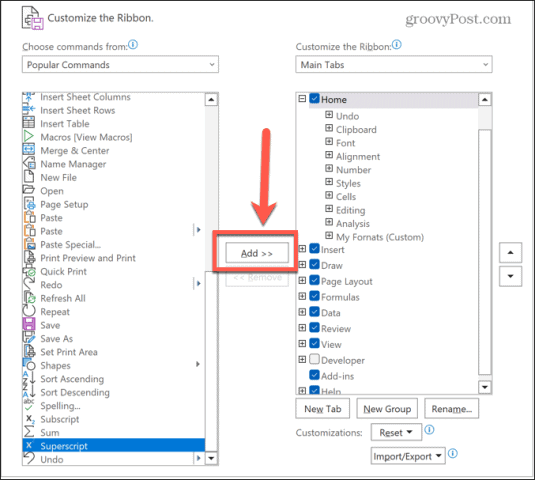Select Insert Sheet Columns command
This screenshot has height=480, width=535.
tap(114, 97)
